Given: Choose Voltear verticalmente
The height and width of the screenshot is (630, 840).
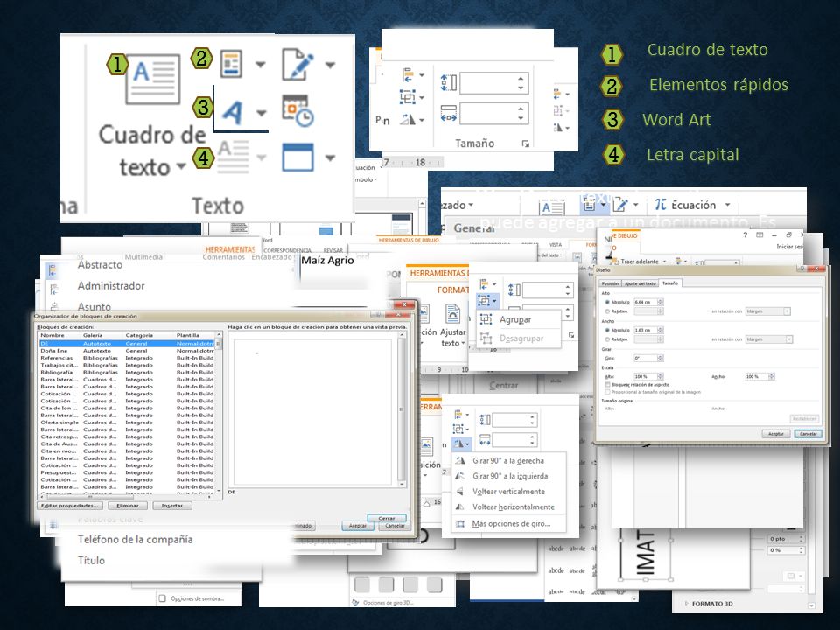Looking at the screenshot, I should 507,492.
